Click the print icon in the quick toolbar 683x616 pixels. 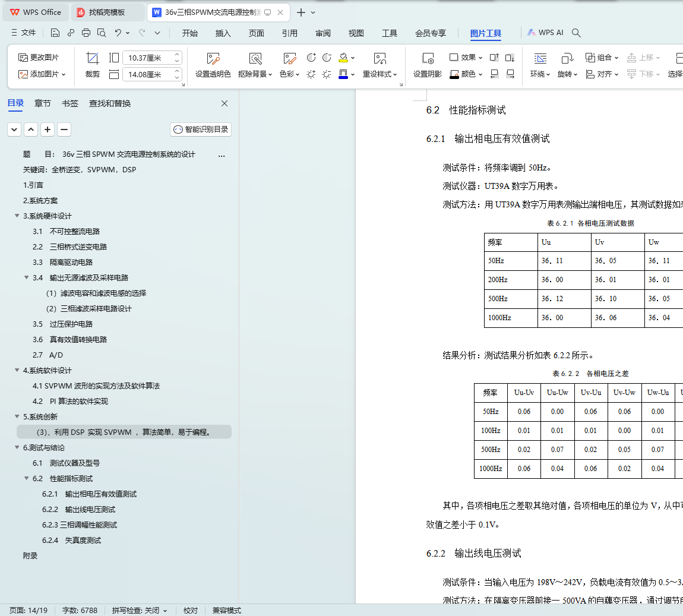coord(86,33)
